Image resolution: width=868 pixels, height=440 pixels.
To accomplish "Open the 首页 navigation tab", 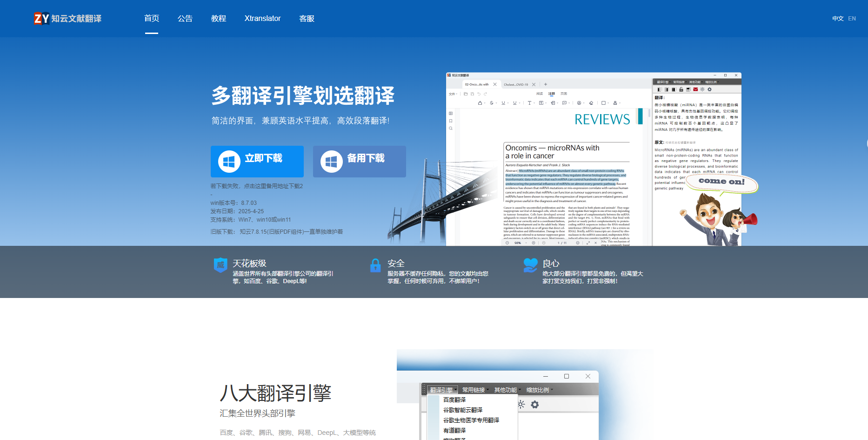I will 152,19.
